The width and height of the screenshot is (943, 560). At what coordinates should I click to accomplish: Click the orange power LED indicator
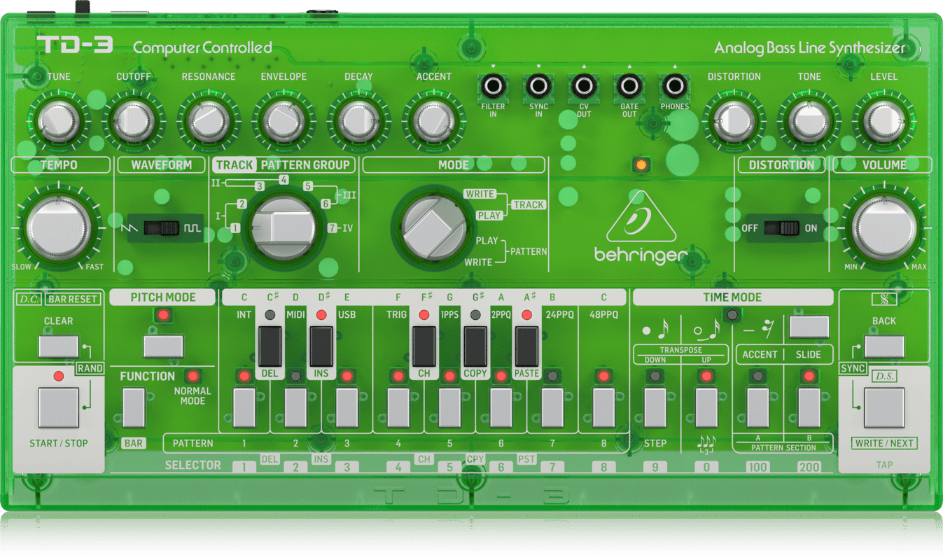click(x=641, y=165)
